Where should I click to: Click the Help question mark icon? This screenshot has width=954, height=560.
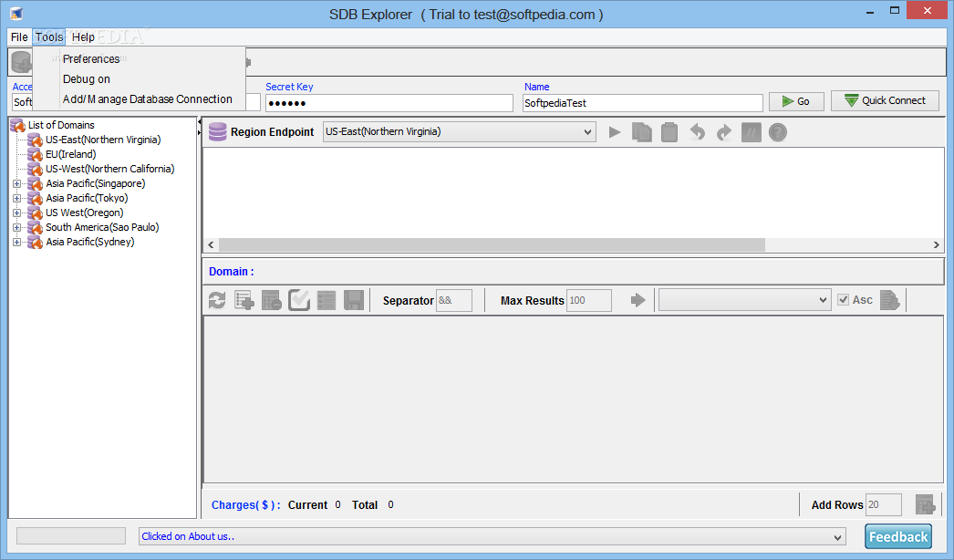click(x=778, y=132)
